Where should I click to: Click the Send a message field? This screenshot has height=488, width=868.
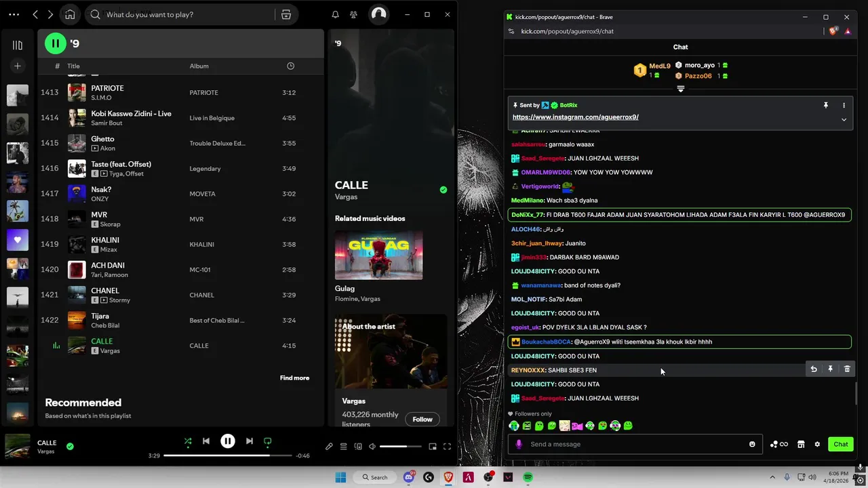click(635, 444)
